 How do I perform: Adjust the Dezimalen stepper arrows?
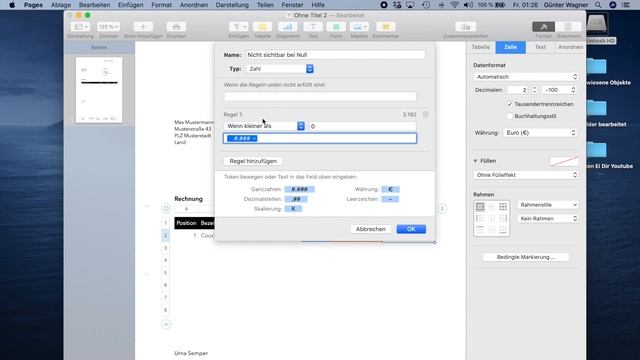[x=535, y=90]
